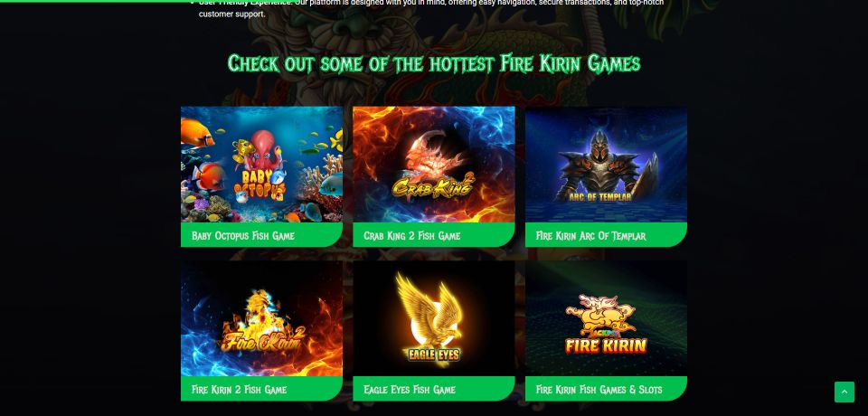Screen dimensions: 868x416
Task: Open the Baby Octopus Fish Game link
Action: (x=243, y=235)
